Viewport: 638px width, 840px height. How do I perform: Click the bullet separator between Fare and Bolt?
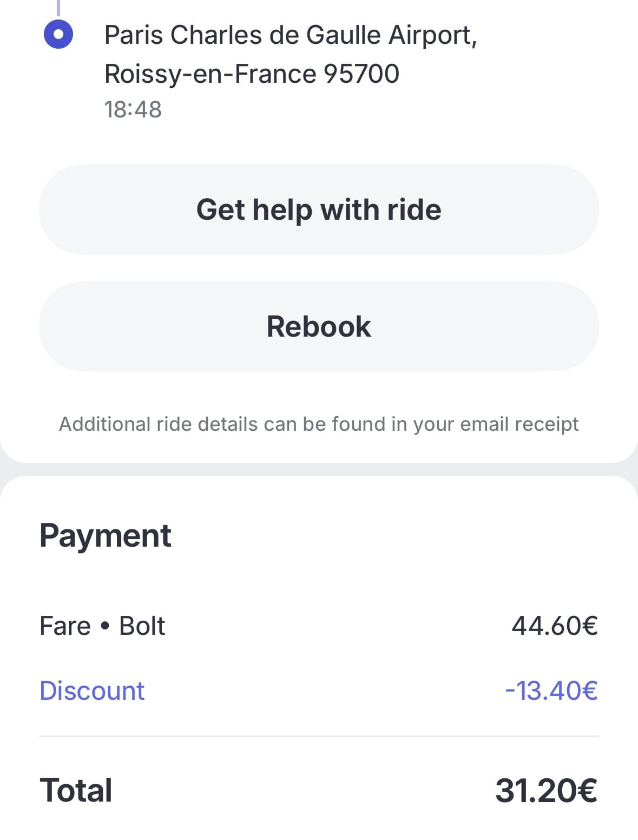coord(105,627)
